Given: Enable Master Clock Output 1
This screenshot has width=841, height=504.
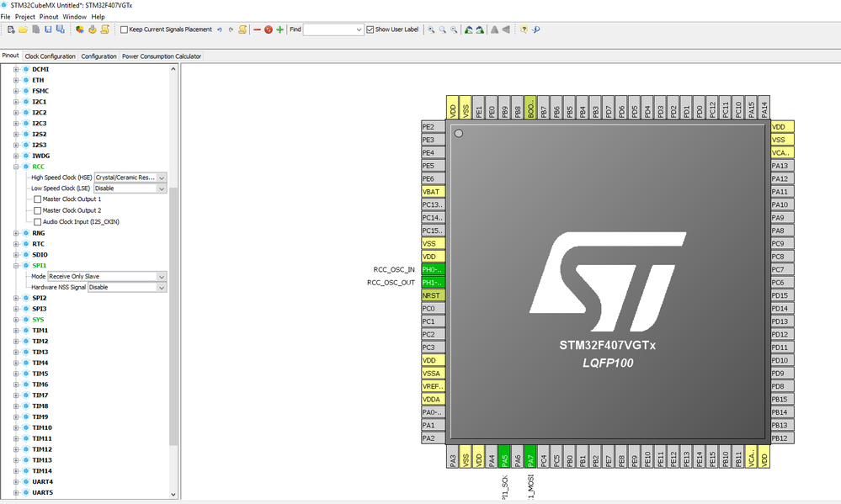Looking at the screenshot, I should tap(38, 199).
